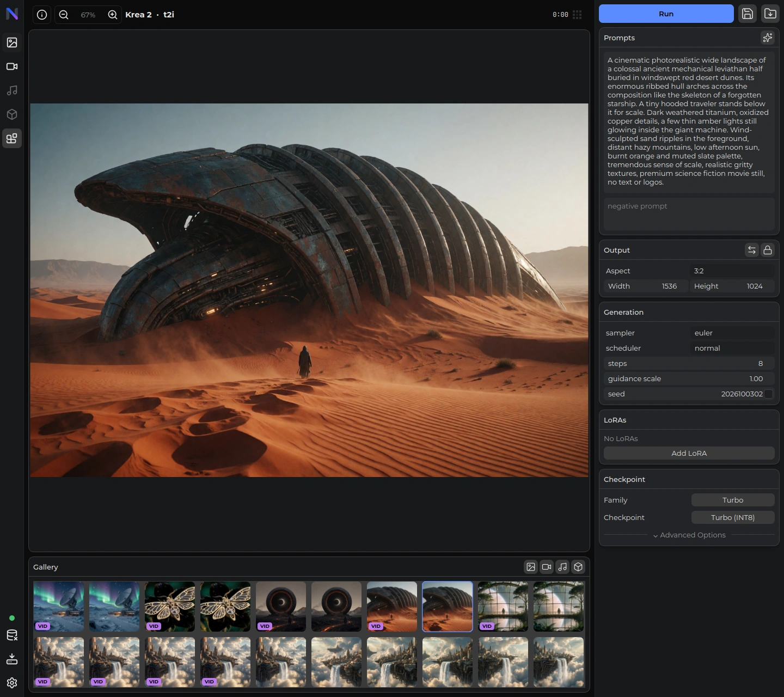Toggle the seed lock checkbox

769,394
